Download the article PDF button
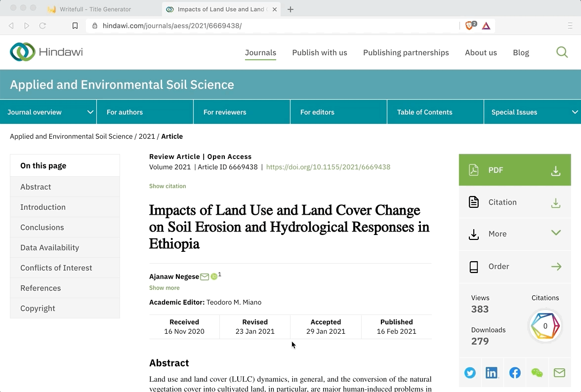 tap(515, 170)
